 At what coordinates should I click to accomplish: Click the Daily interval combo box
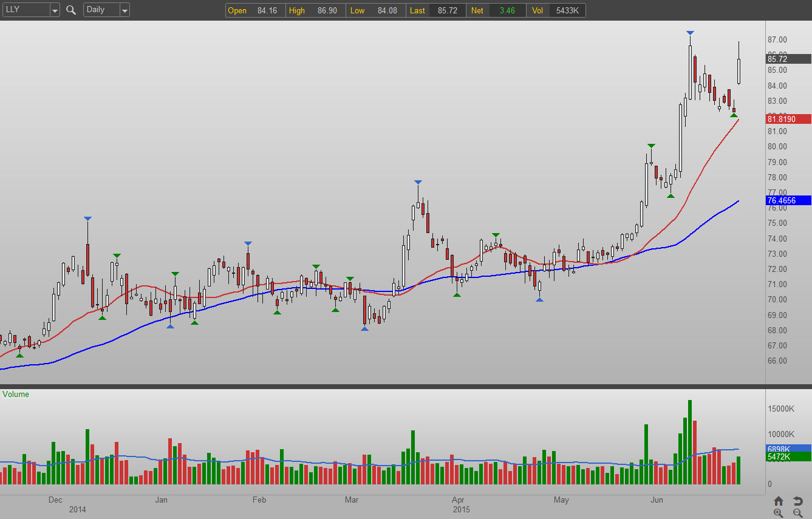click(100, 10)
